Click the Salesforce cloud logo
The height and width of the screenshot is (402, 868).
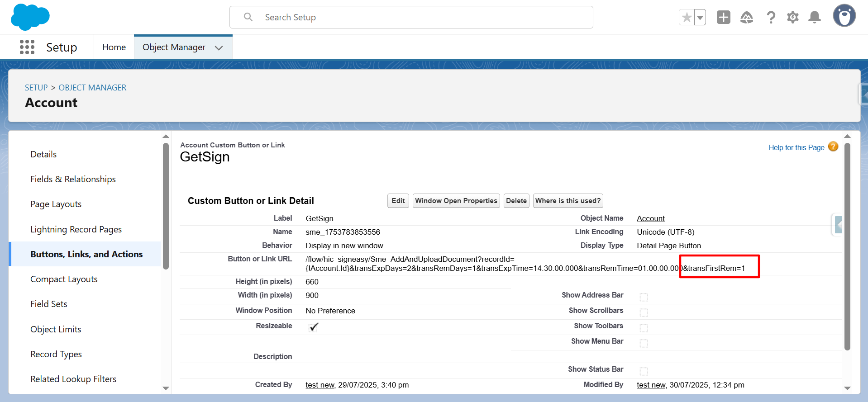(x=30, y=17)
